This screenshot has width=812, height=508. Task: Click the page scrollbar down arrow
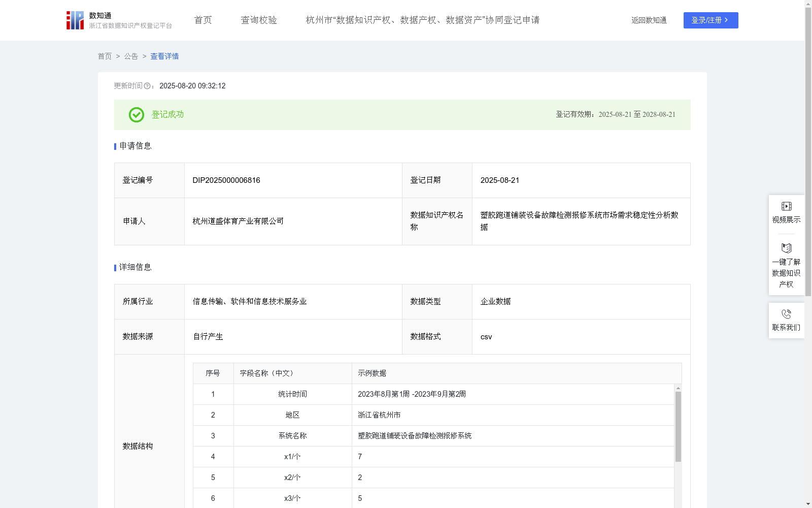[x=808, y=504]
